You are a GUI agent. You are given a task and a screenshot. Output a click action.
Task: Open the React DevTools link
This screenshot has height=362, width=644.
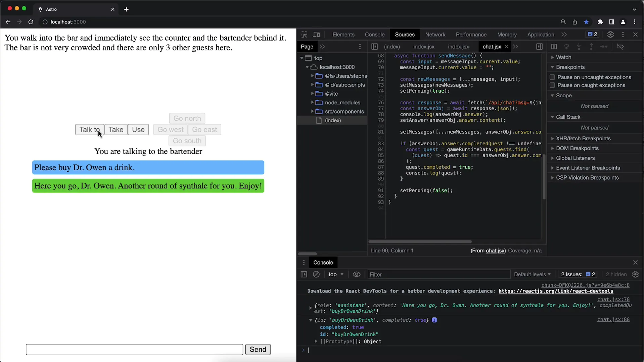(x=556, y=291)
